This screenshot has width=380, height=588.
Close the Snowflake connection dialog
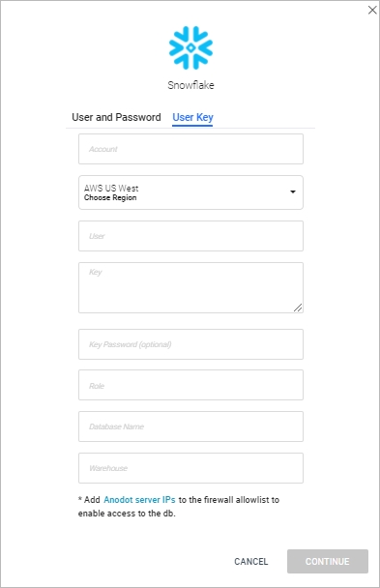pyautogui.click(x=372, y=10)
